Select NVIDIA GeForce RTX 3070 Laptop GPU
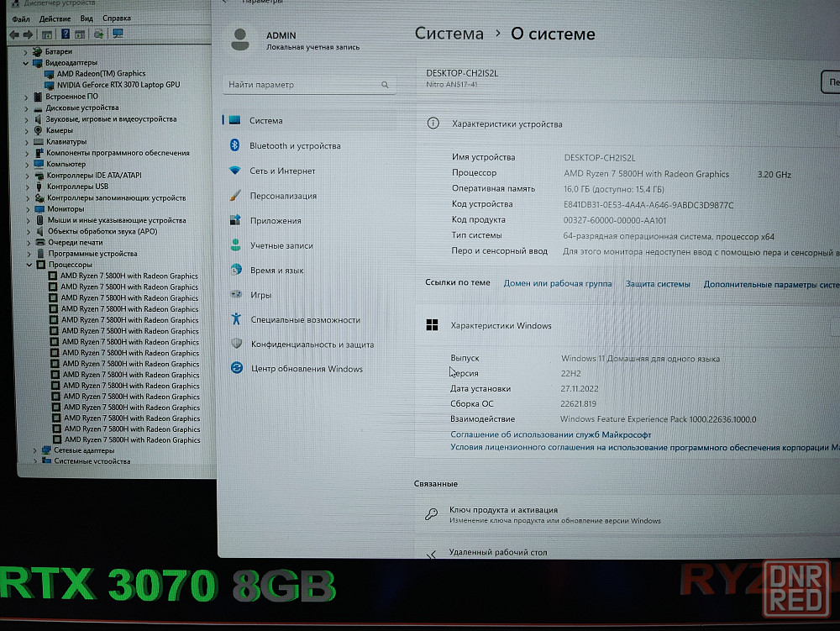Viewport: 840px width, 631px height. (x=118, y=85)
